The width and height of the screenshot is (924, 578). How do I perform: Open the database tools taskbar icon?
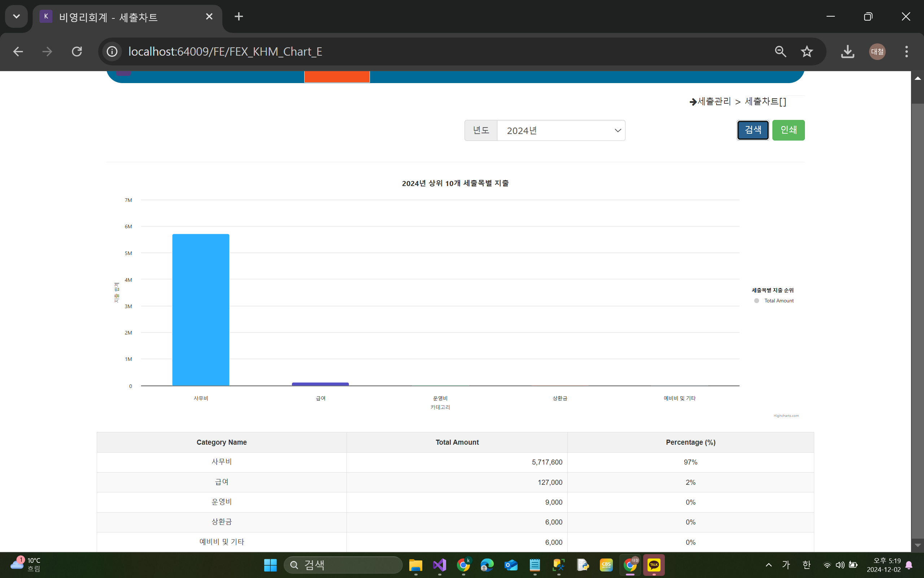(559, 565)
